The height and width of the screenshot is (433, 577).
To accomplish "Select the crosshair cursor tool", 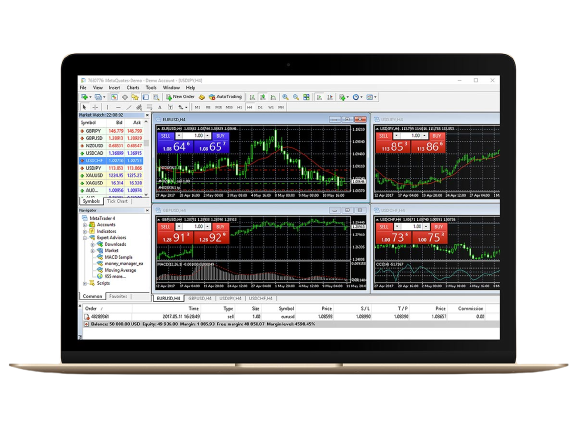I will tap(95, 107).
